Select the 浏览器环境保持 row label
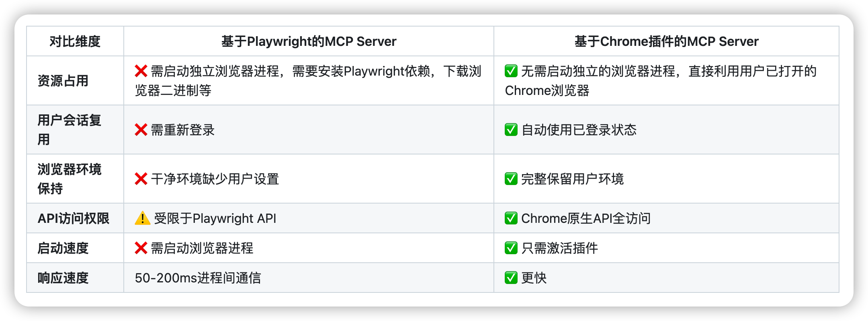This screenshot has width=868, height=321. (69, 179)
